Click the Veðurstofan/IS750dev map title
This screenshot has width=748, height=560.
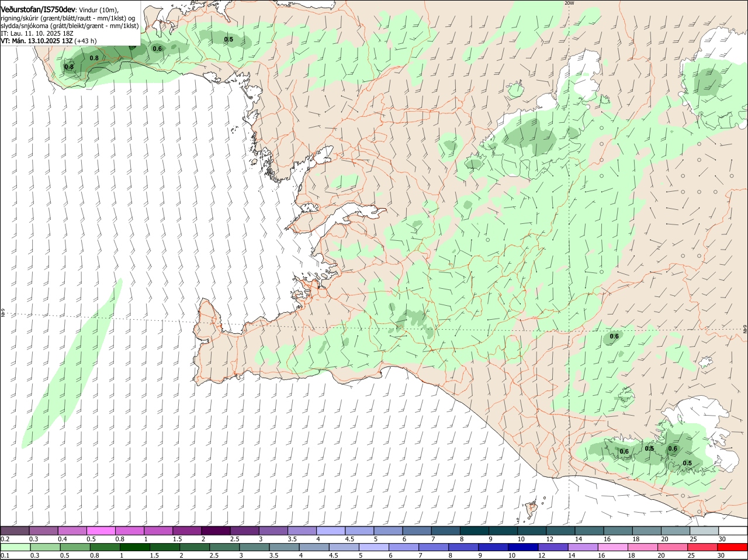pyautogui.click(x=38, y=9)
